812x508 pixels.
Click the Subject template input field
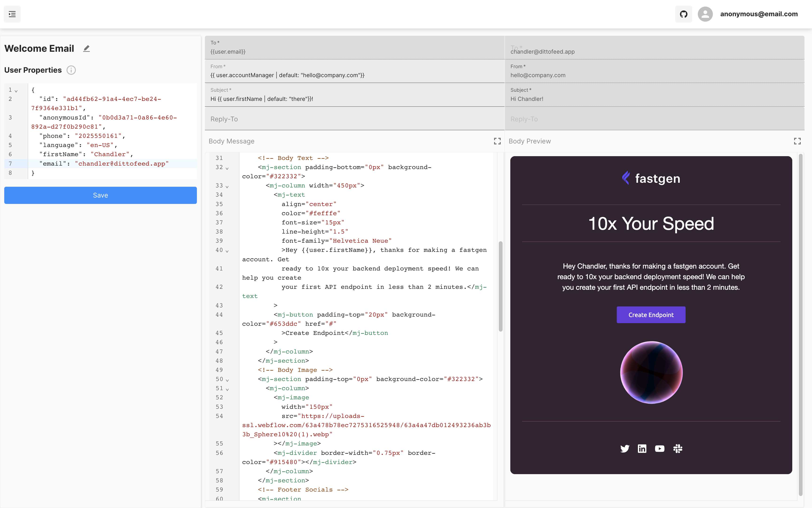tap(355, 95)
